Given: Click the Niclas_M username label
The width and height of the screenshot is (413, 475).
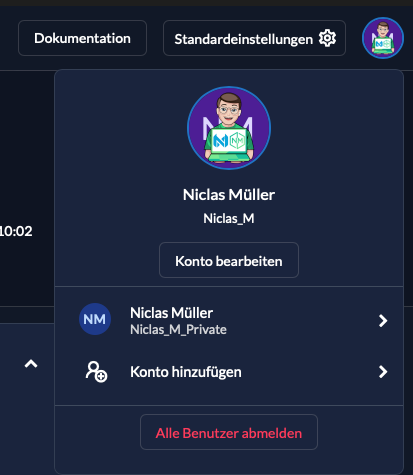Looking at the screenshot, I should [229, 219].
